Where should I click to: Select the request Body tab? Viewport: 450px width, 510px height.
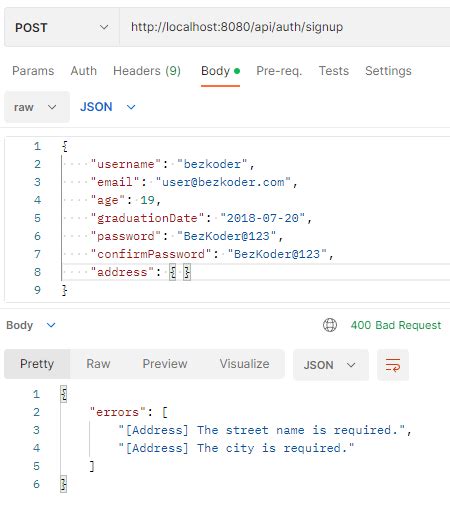220,71
